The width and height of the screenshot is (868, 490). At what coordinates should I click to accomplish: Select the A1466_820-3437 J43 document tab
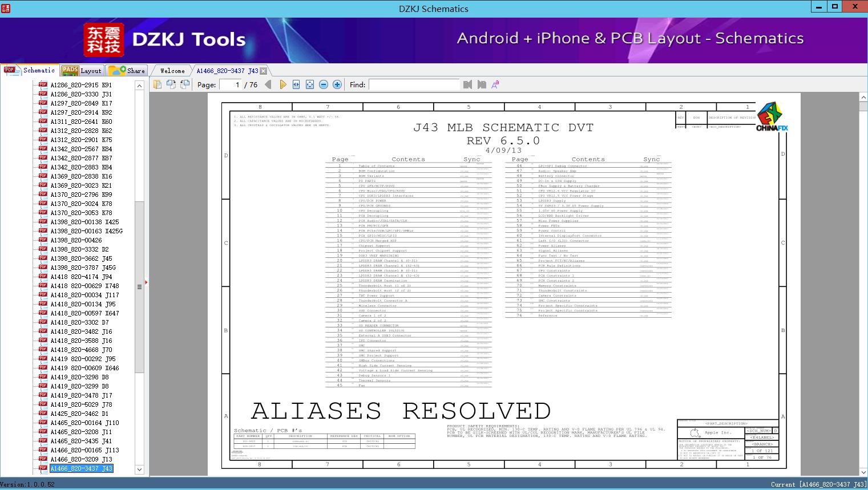(x=227, y=71)
